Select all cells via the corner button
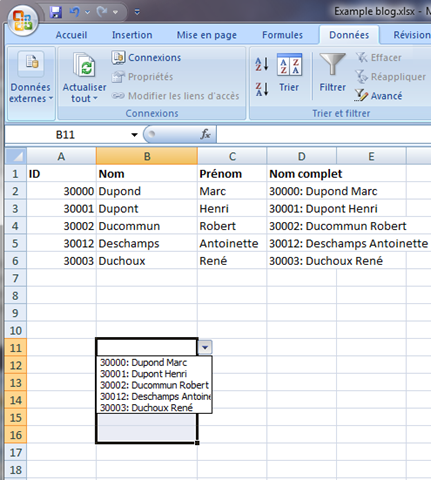 click(16, 156)
